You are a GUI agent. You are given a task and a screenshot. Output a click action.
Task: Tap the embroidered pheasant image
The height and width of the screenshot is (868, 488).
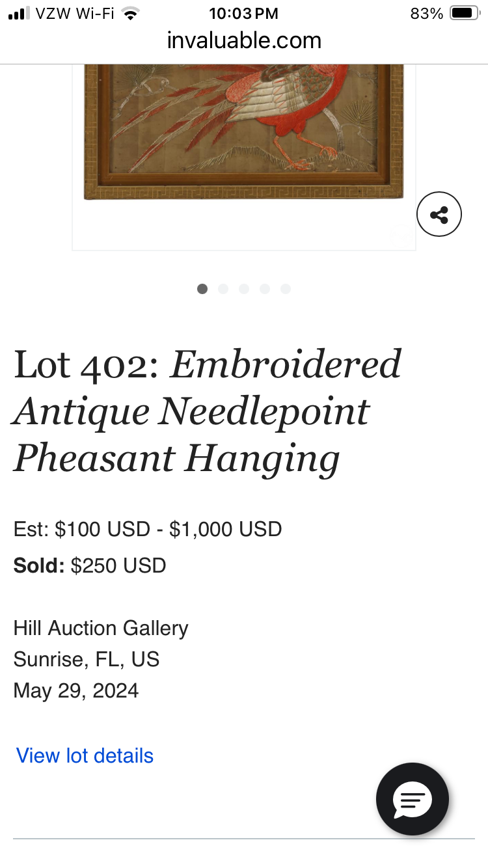[x=244, y=130]
